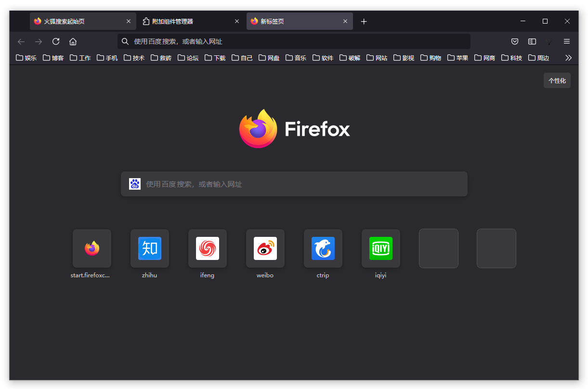The width and height of the screenshot is (588, 389).
Task: Expand the bookmarks overflow chevron
Action: (569, 57)
